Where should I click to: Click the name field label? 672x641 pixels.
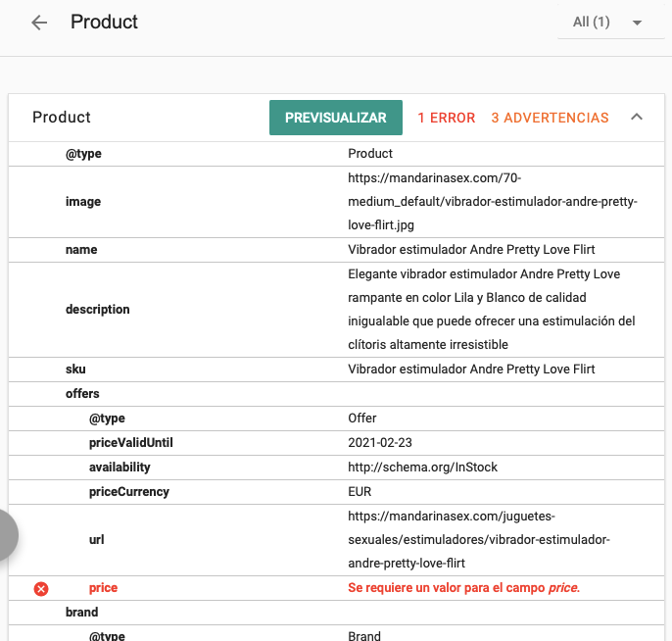(x=81, y=250)
